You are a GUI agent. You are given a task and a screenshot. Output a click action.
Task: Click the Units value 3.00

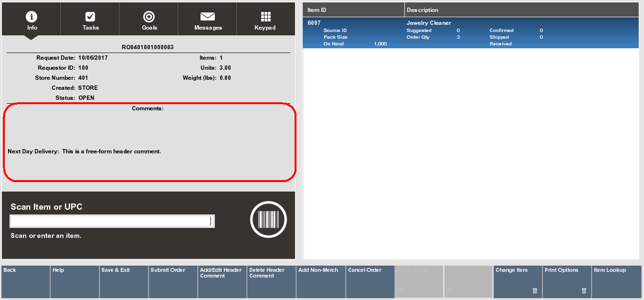225,68
